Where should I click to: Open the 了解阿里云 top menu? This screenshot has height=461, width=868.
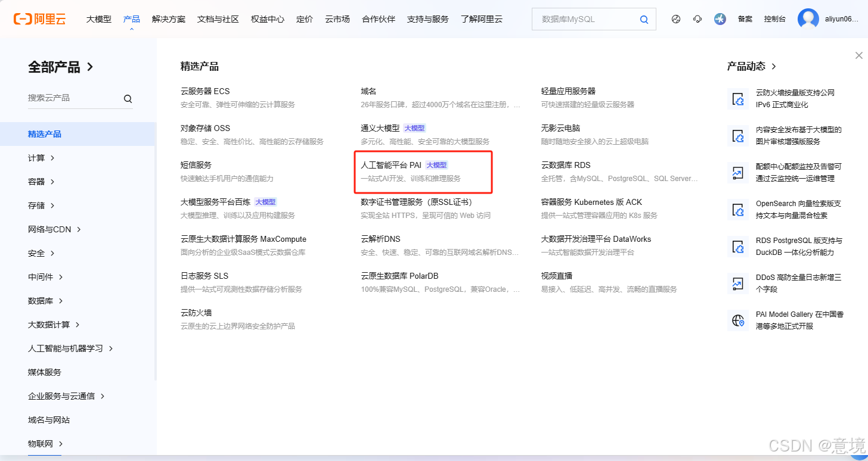tap(482, 19)
